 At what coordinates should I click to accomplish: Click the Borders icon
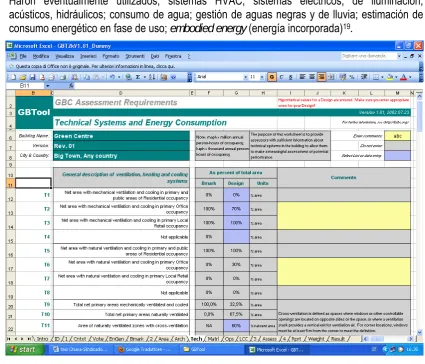(x=376, y=77)
